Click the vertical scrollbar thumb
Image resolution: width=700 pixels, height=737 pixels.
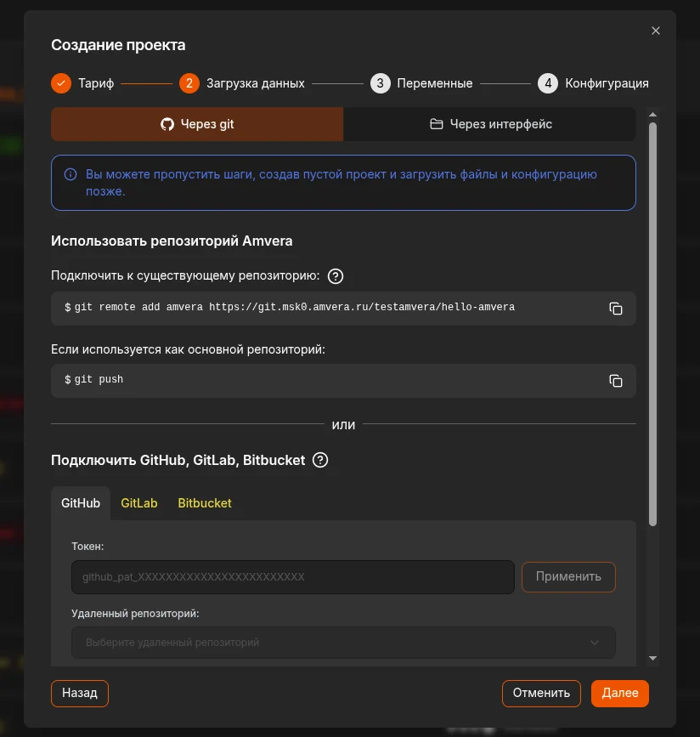click(x=652, y=324)
